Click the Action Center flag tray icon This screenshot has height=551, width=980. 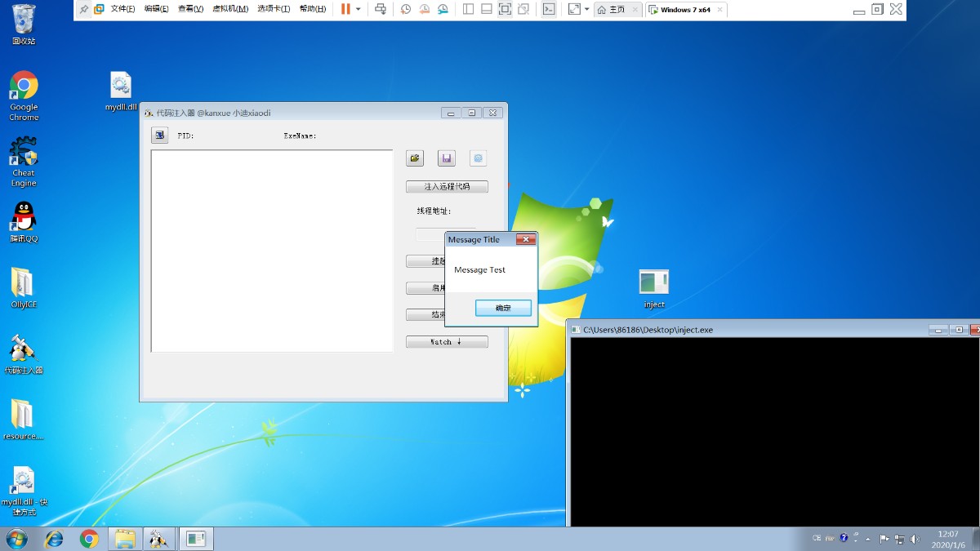coord(884,539)
